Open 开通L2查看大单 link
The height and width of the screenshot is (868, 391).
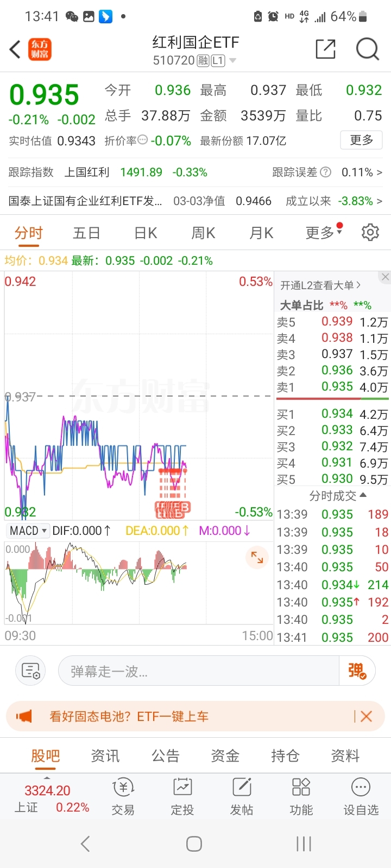pyautogui.click(x=320, y=285)
